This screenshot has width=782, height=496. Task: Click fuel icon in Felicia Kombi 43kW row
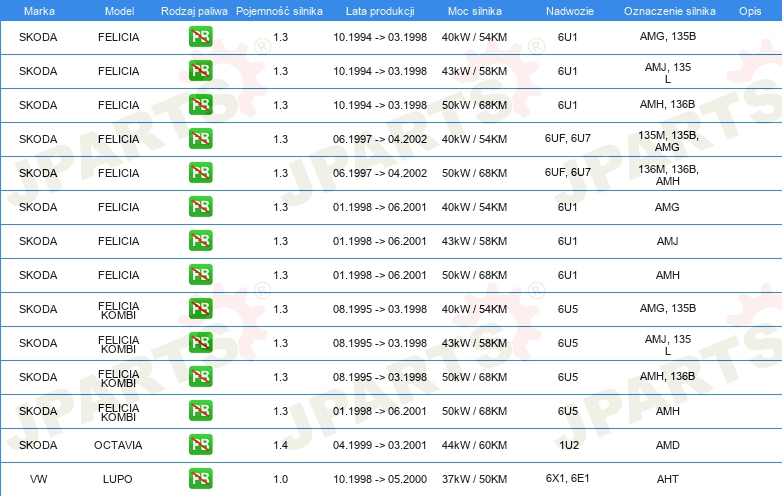pyautogui.click(x=200, y=342)
